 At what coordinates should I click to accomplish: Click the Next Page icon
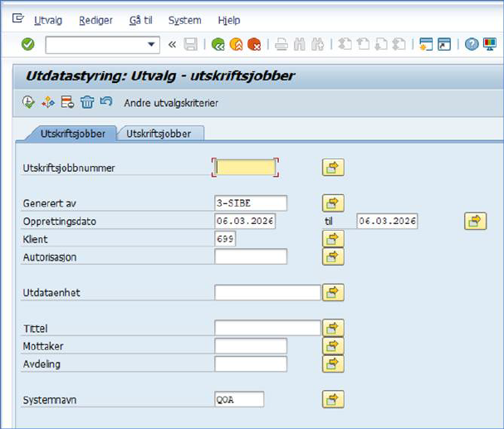coord(381,44)
